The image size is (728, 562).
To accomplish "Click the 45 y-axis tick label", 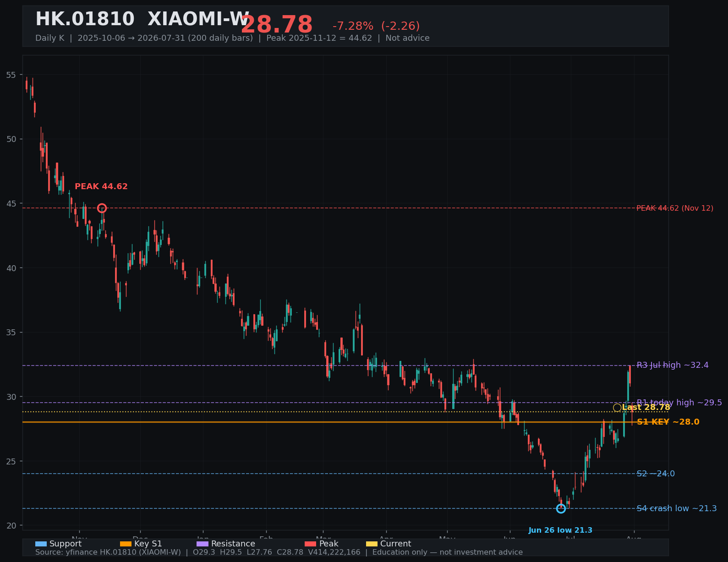I will pos(11,203).
